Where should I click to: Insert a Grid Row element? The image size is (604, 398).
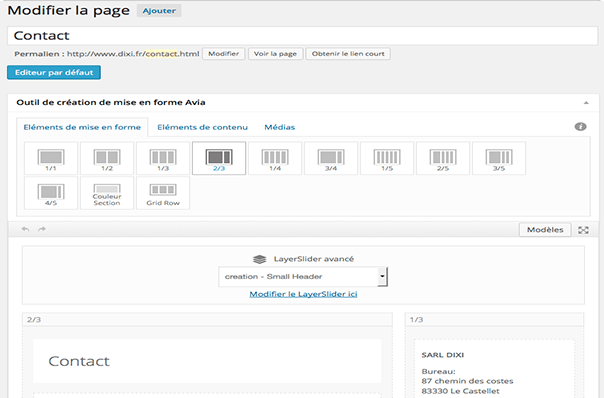(x=163, y=193)
